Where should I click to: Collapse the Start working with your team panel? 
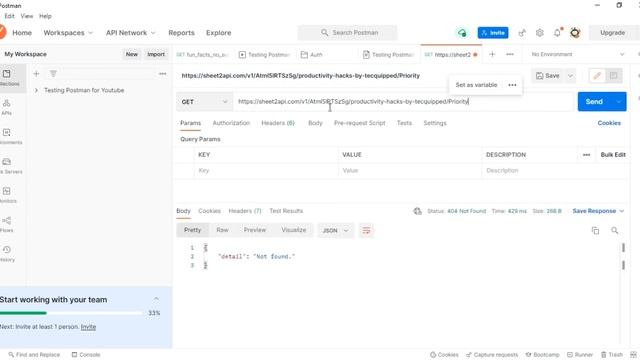tap(156, 299)
